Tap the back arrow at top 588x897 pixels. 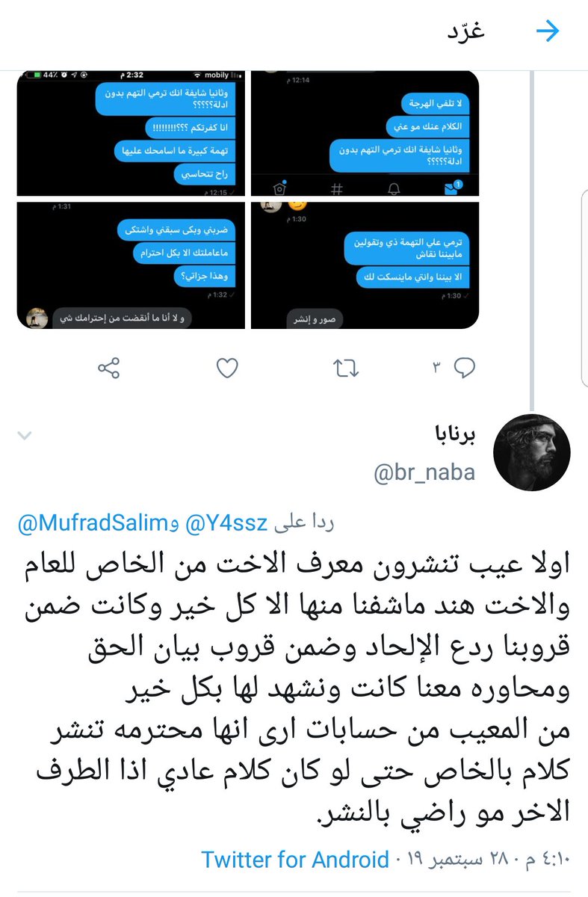(x=548, y=31)
